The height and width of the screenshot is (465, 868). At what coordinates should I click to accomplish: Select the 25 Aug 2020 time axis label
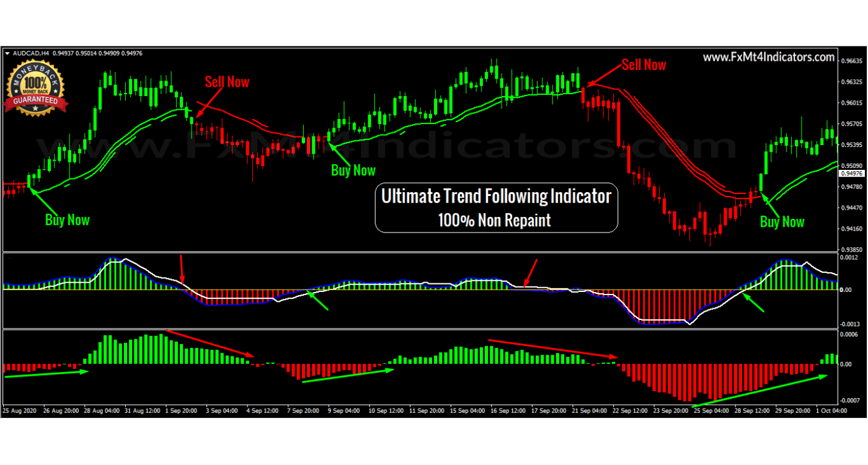click(20, 410)
